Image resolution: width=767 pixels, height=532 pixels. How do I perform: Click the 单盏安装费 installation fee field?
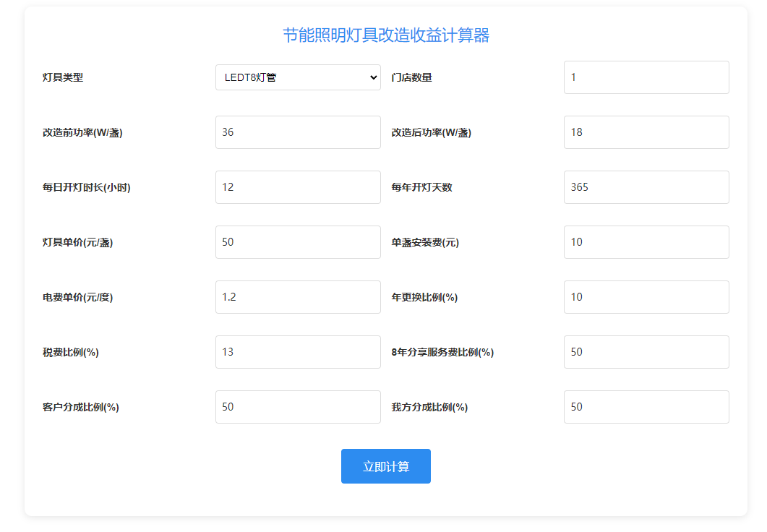point(646,242)
